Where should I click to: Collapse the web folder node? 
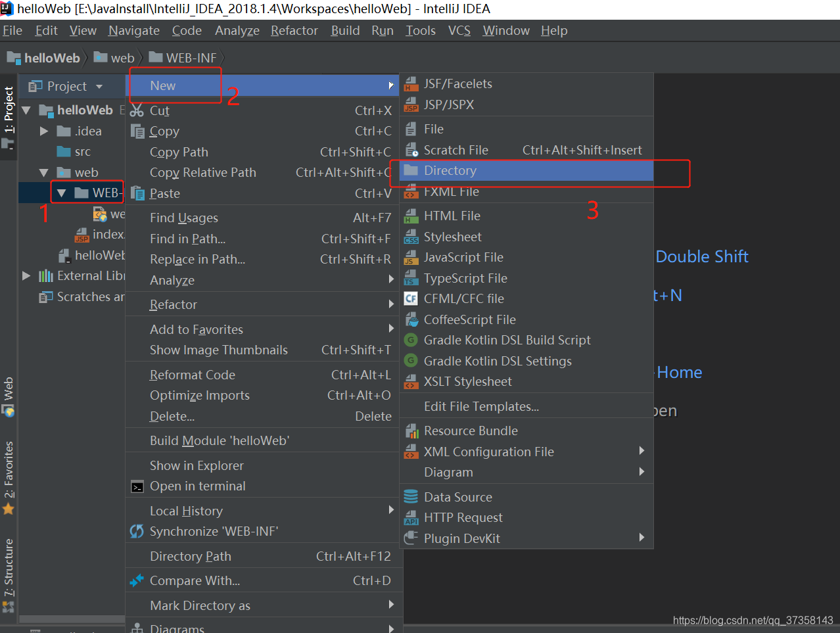click(44, 173)
